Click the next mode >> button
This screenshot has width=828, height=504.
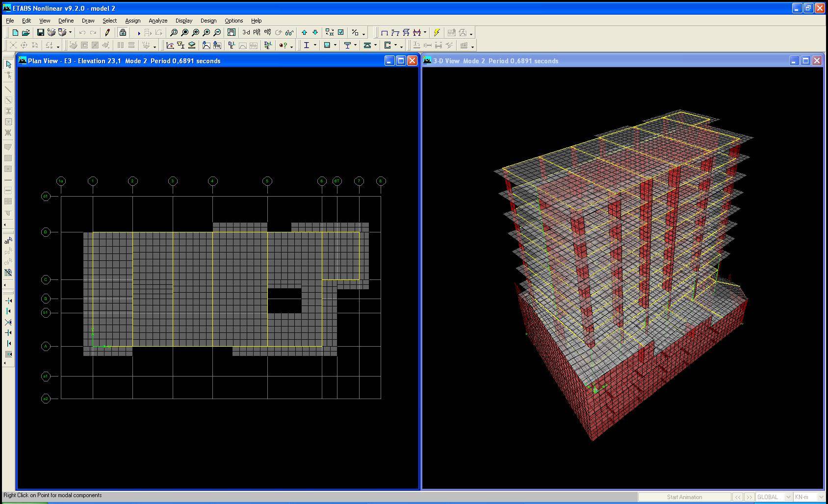pos(749,497)
